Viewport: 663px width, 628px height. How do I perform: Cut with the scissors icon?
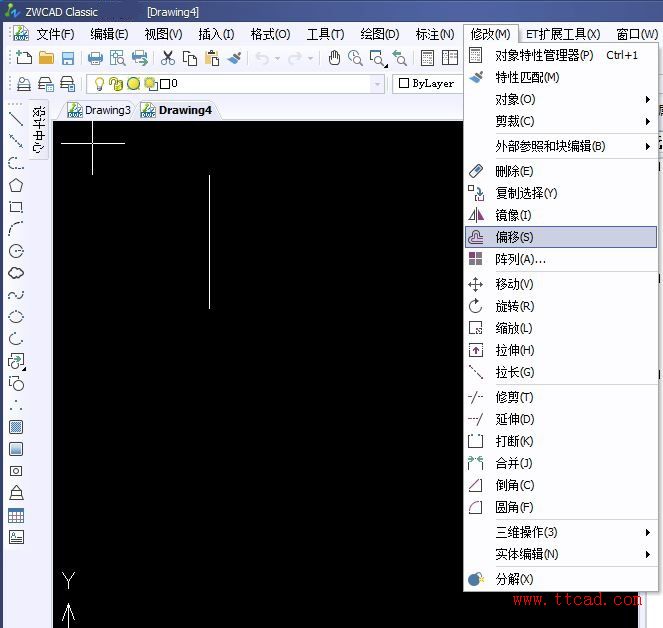[x=168, y=58]
